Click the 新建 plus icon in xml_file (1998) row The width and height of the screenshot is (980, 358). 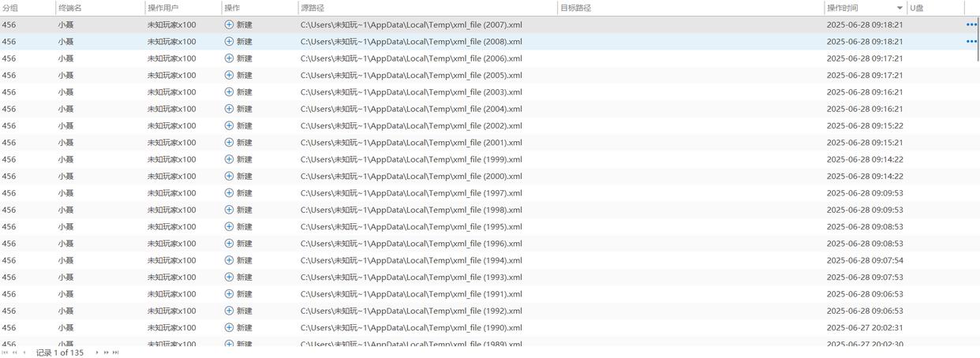229,210
